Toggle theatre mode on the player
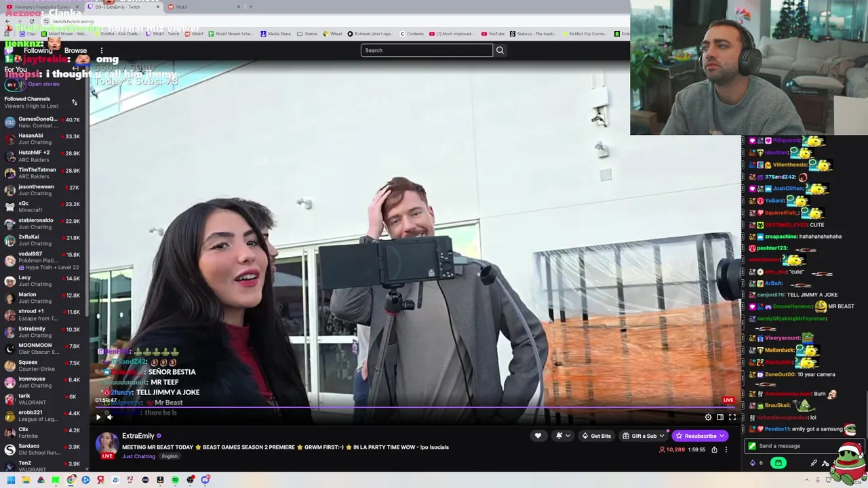The height and width of the screenshot is (488, 868). coord(720,418)
